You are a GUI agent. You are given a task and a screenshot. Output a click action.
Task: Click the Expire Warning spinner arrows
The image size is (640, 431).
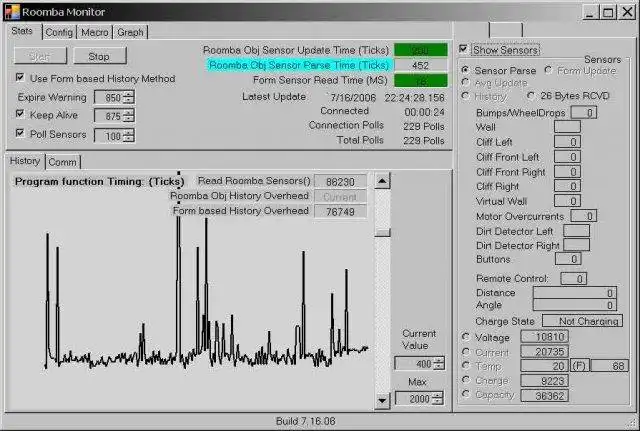point(129,98)
